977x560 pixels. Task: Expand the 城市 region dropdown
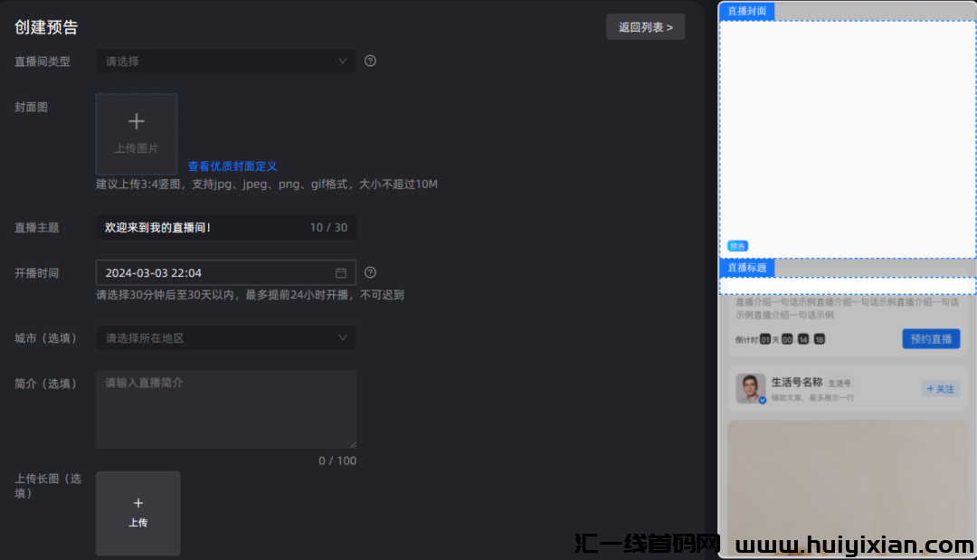225,337
